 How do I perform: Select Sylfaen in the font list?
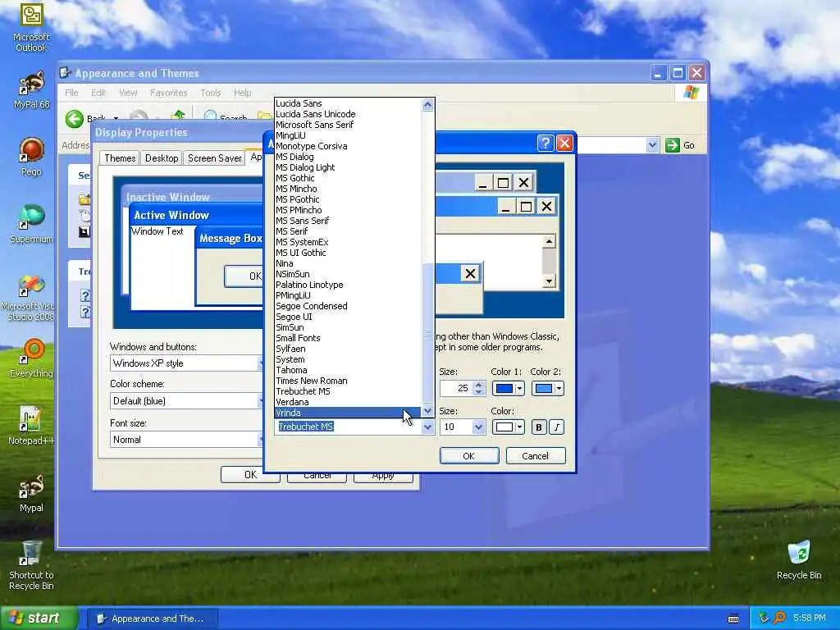(348, 349)
